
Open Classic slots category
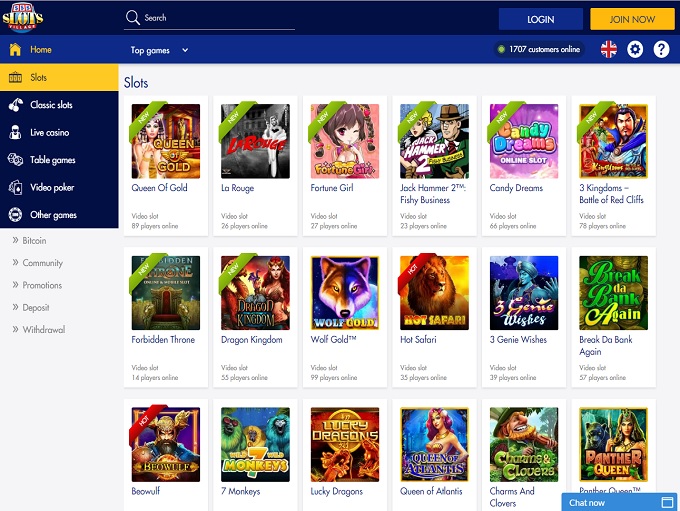tap(51, 105)
